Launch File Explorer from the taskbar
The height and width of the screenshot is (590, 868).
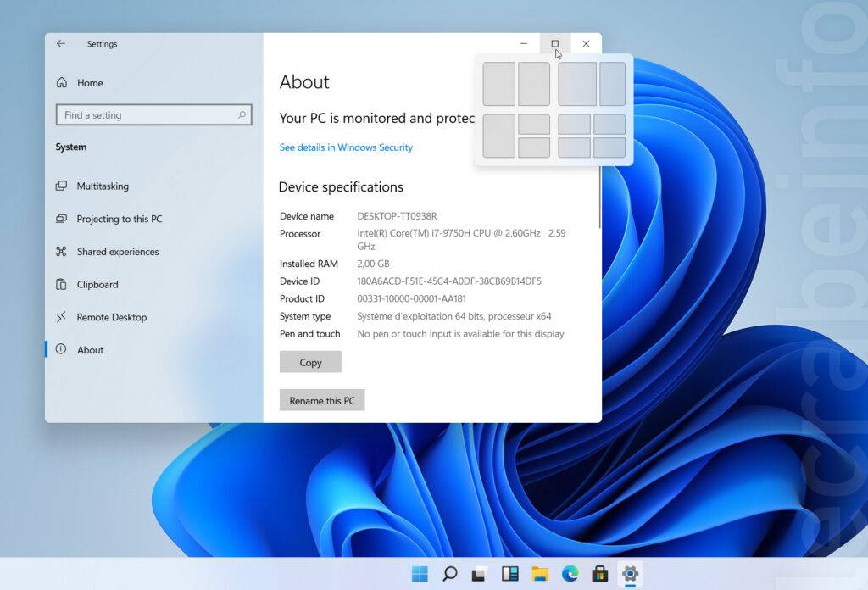pyautogui.click(x=540, y=574)
